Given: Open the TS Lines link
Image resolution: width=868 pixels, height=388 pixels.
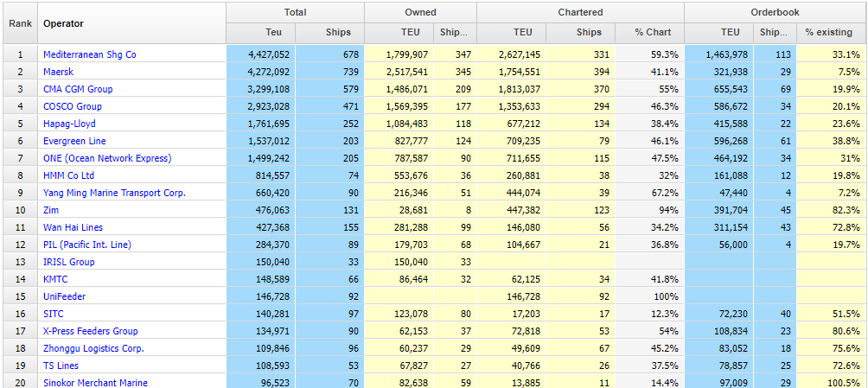Looking at the screenshot, I should coord(61,366).
